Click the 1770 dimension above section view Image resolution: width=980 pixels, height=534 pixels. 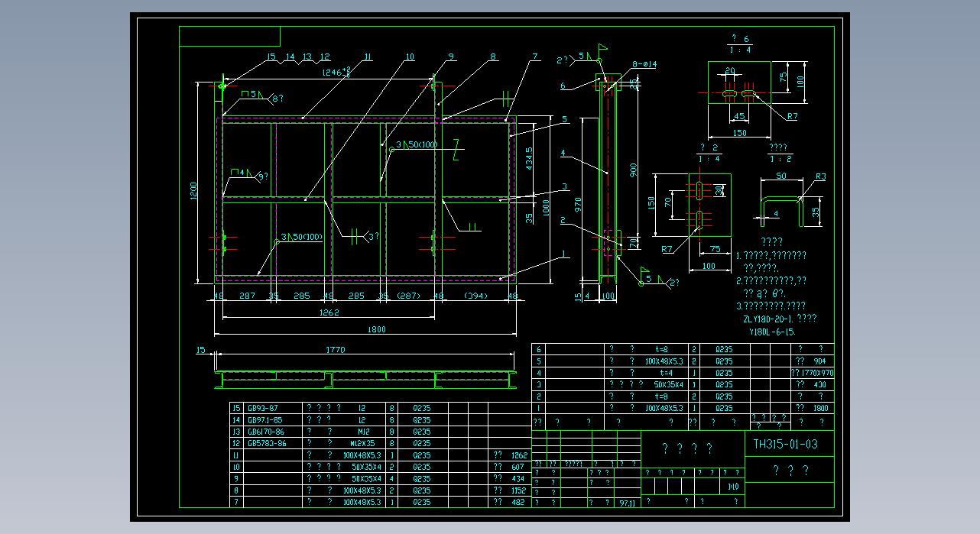[336, 350]
